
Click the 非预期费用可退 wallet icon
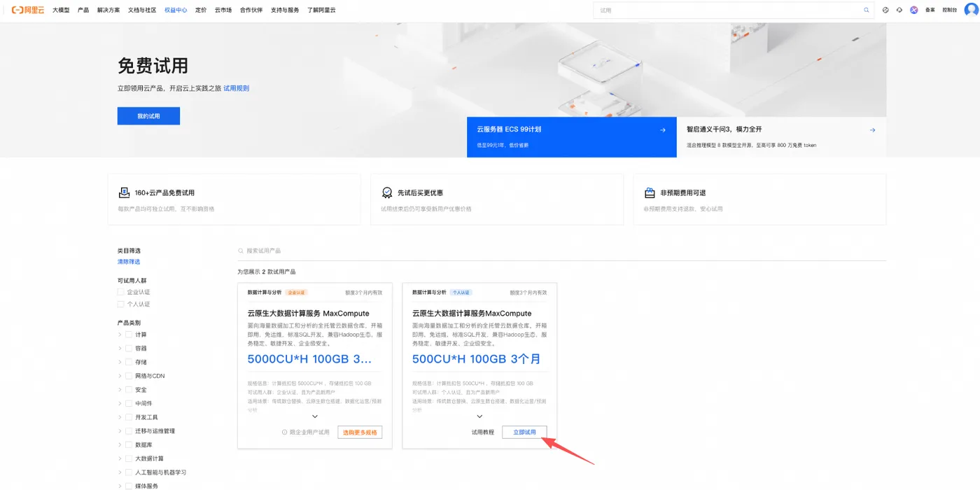coord(650,192)
